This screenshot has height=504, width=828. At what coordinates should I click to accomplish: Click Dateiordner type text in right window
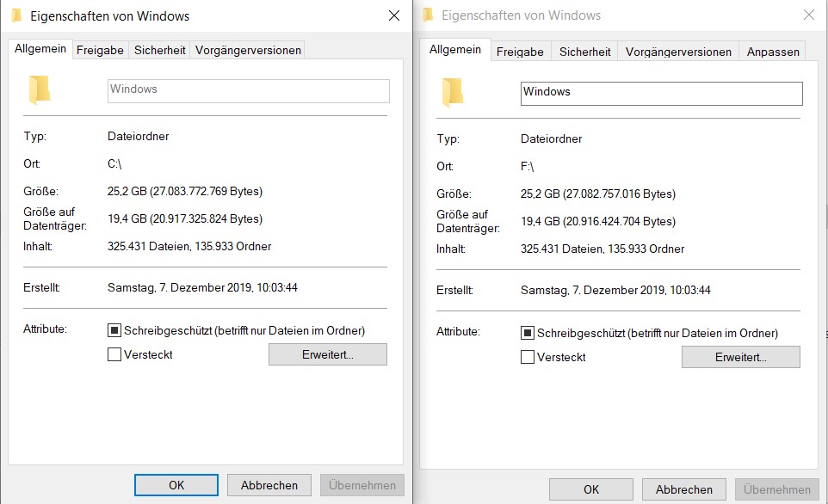[x=552, y=138]
